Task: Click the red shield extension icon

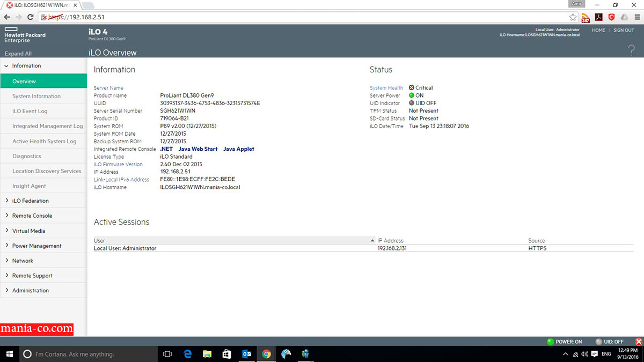Action: click(611, 17)
